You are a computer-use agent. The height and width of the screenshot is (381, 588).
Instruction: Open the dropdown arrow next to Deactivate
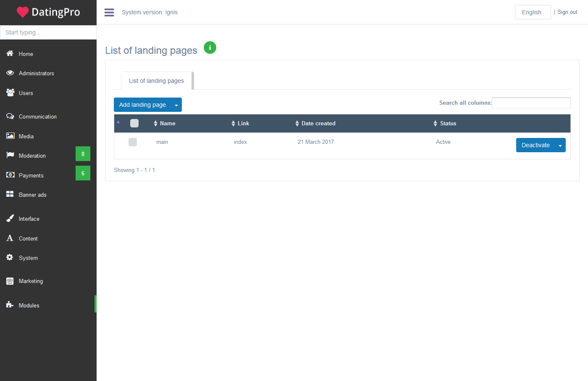coord(560,146)
